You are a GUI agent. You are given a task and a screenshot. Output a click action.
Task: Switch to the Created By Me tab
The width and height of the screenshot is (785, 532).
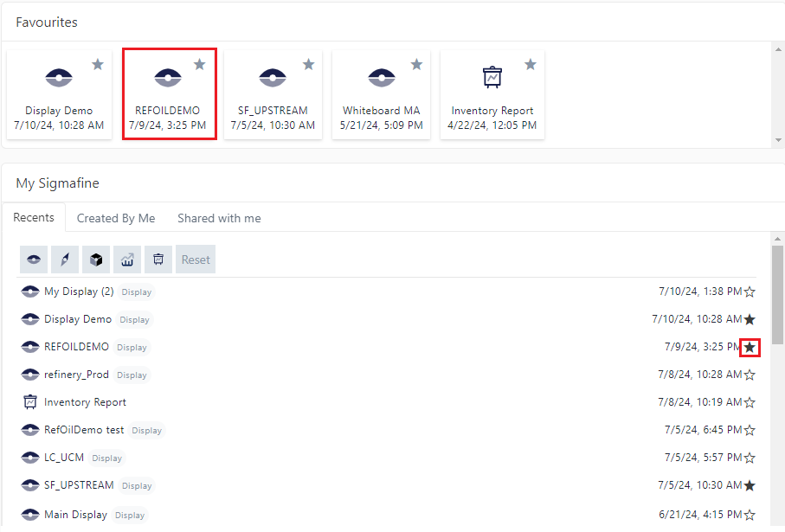116,218
